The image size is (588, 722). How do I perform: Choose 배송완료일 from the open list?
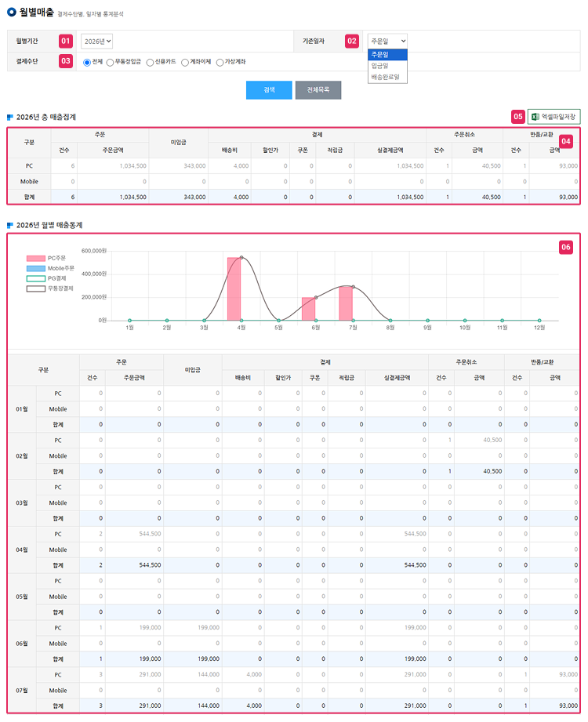coord(387,77)
